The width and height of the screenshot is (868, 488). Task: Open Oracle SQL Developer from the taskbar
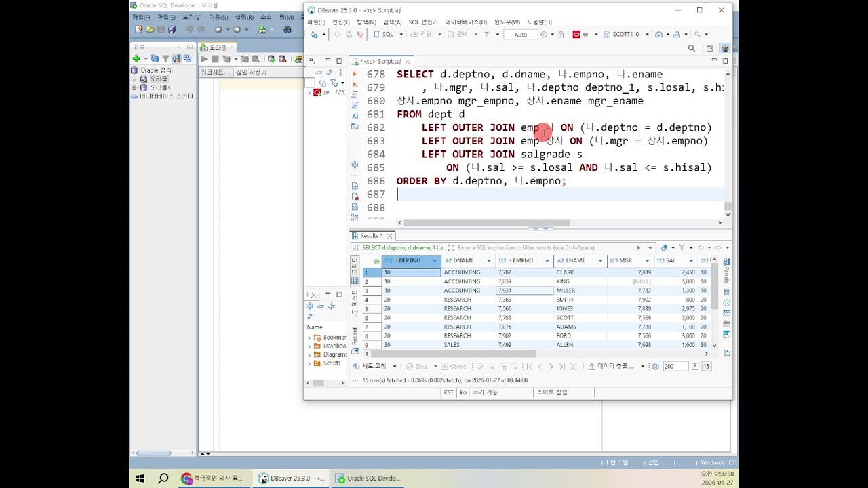[368, 478]
